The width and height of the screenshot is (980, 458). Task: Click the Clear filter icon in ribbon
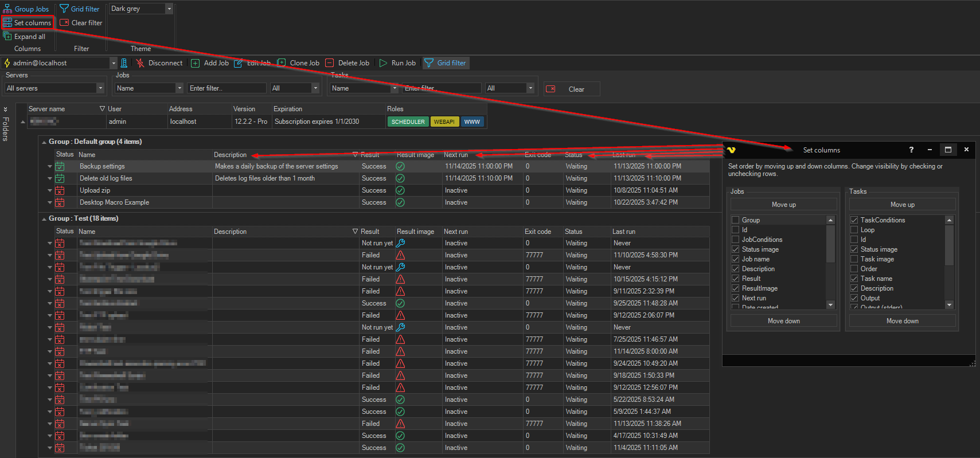(x=64, y=23)
